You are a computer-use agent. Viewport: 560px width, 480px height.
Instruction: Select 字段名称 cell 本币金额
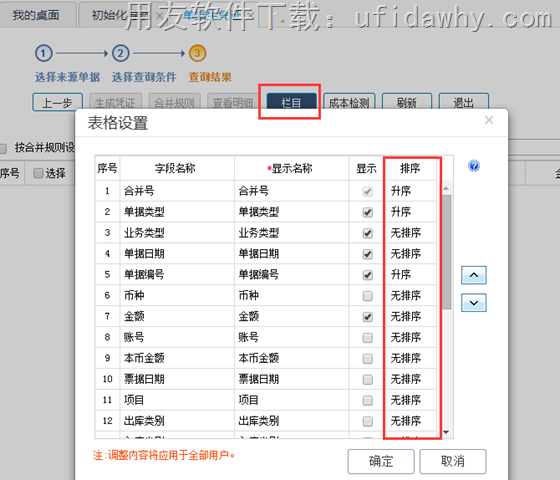coord(177,358)
